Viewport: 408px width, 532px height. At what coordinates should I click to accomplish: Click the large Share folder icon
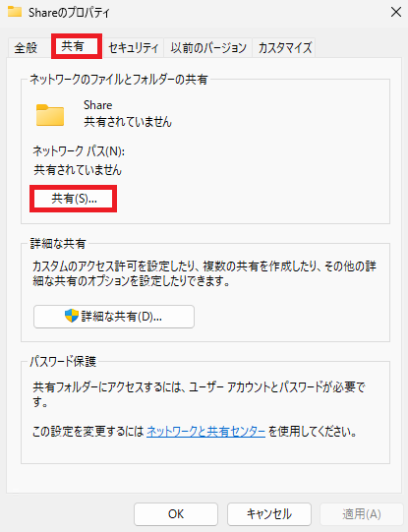pos(50,115)
